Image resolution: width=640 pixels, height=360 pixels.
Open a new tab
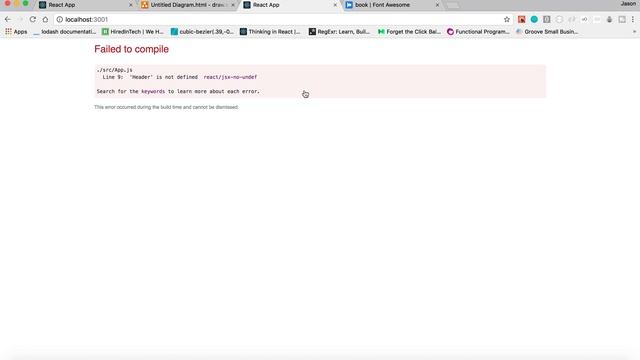point(452,5)
